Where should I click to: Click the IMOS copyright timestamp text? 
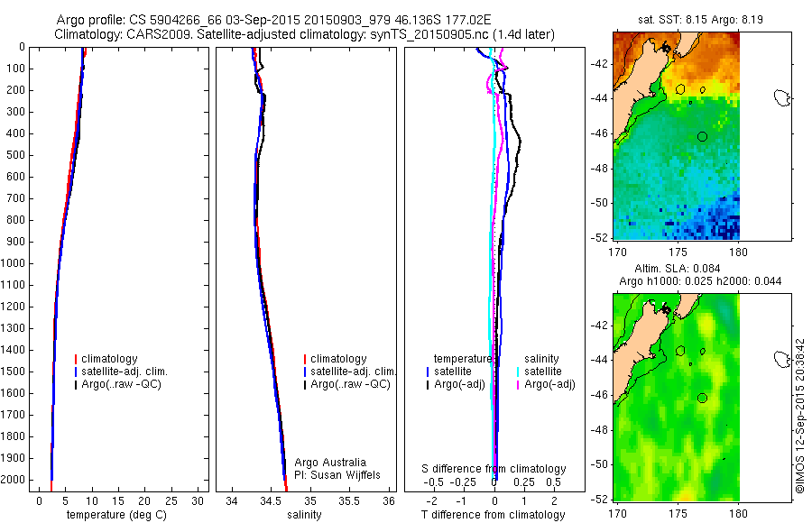pos(800,416)
